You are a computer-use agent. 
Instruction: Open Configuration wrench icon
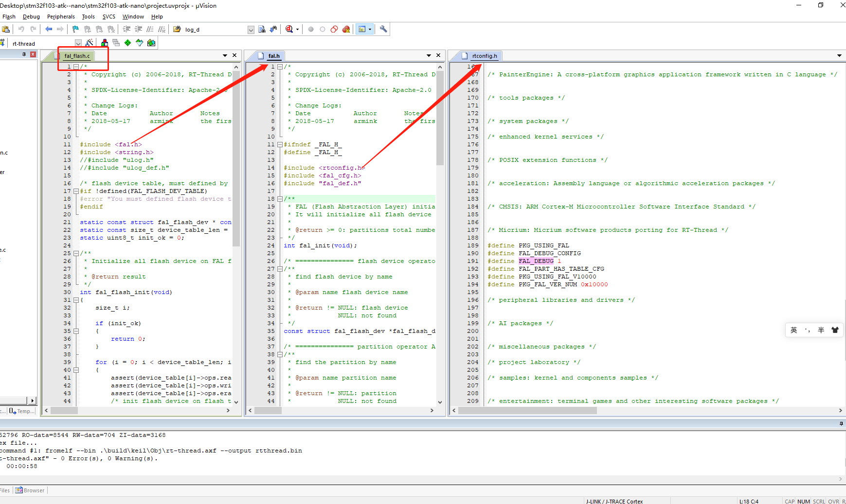(383, 29)
